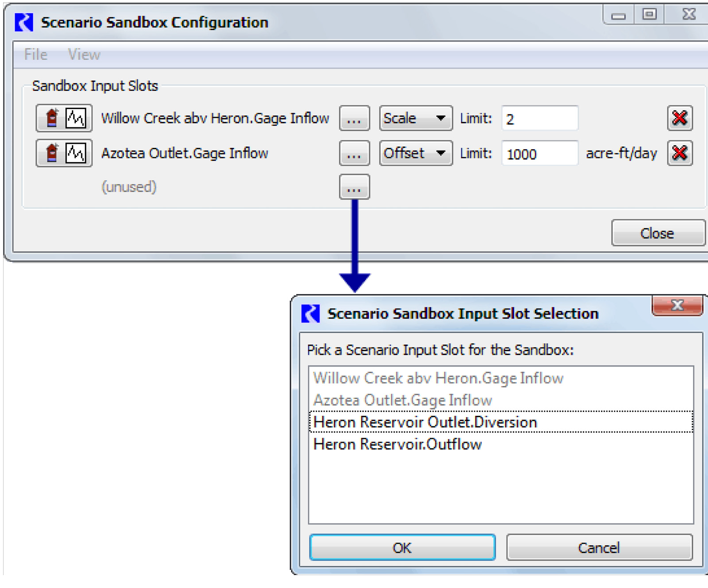
Task: Open the View menu
Action: coord(84,55)
